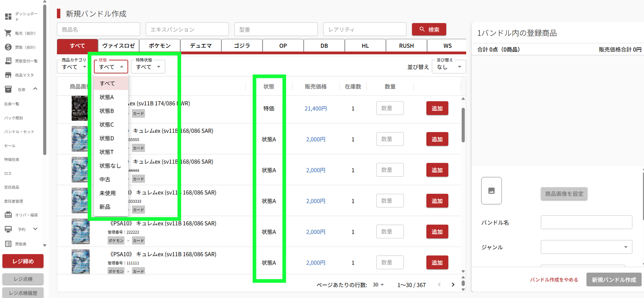Focus the レアリティ search field
Viewport: 644px width, 298px height.
[365, 29]
